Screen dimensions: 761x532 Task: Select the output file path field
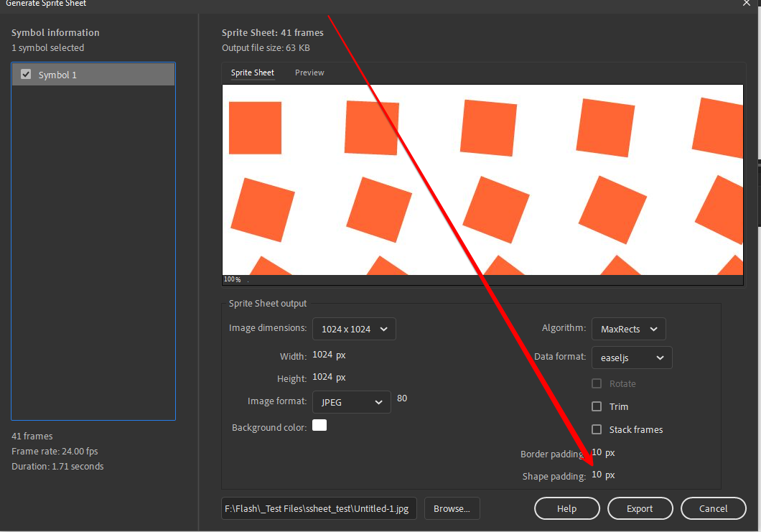319,508
